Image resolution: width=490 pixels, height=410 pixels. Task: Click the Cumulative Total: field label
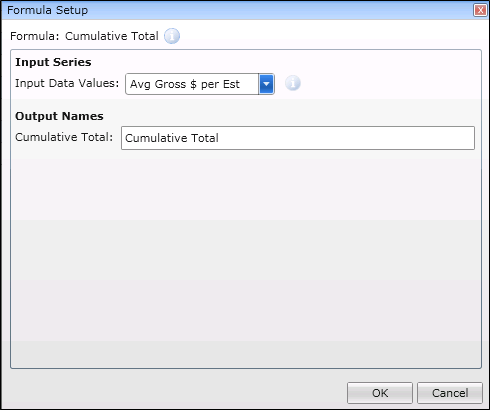(x=64, y=137)
